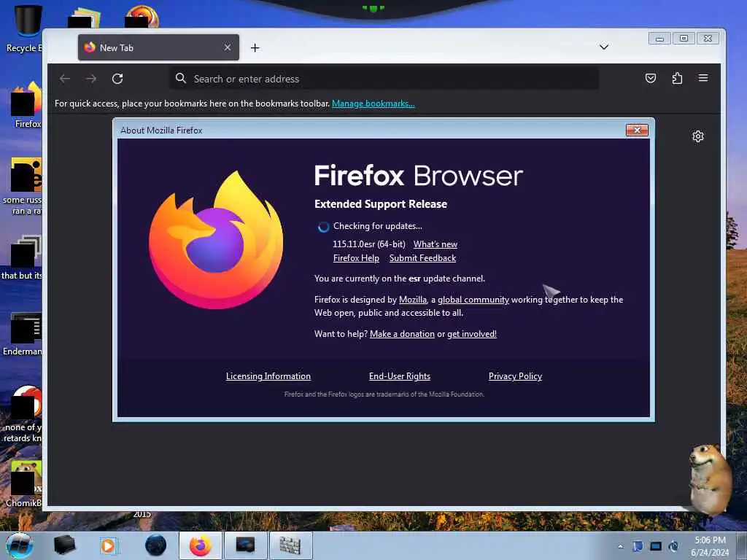Show hidden system tray icons arrow
Image resolution: width=747 pixels, height=560 pixels.
pyautogui.click(x=620, y=546)
